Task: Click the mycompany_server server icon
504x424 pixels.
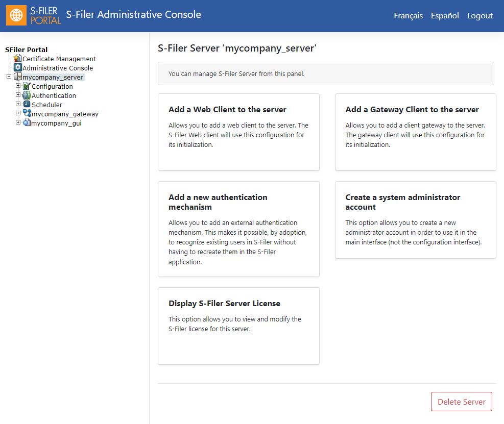Action: [18, 77]
